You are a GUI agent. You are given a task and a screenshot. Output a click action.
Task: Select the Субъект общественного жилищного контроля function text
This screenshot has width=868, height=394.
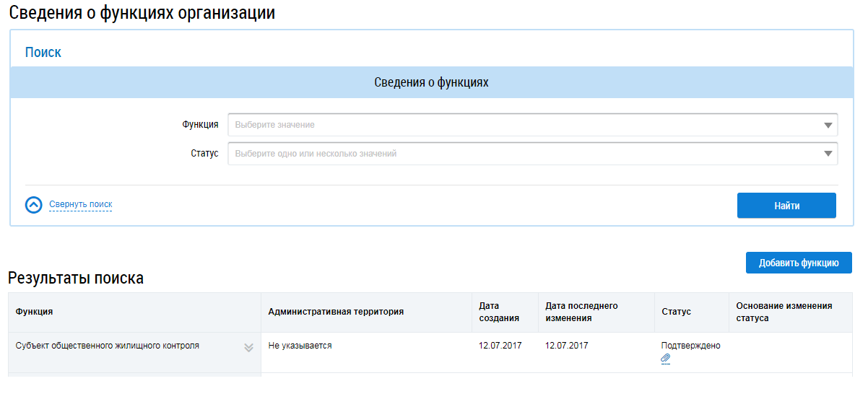(107, 346)
